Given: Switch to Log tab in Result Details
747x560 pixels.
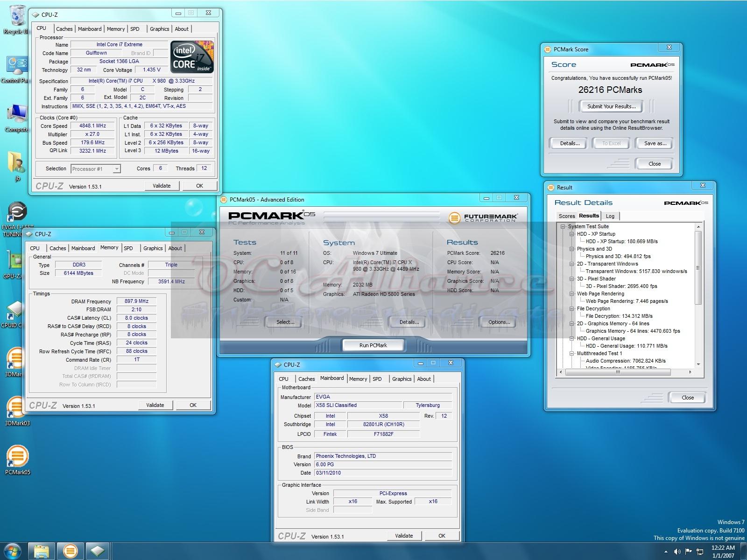Looking at the screenshot, I should [x=610, y=216].
